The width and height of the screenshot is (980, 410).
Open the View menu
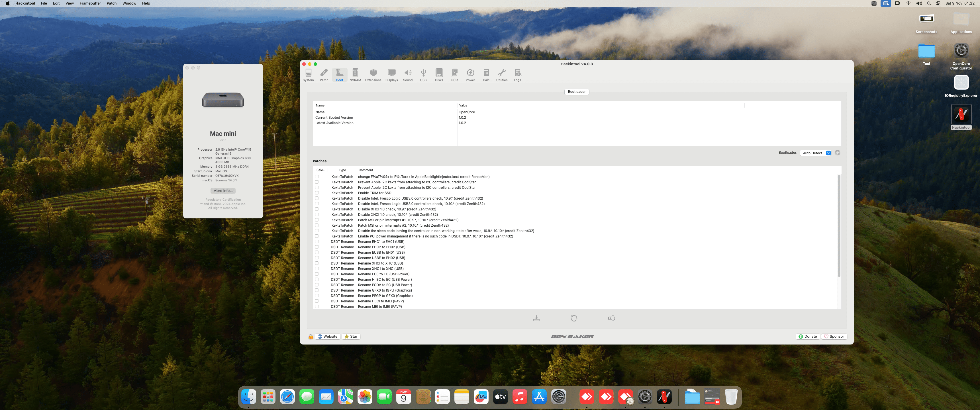(x=70, y=3)
